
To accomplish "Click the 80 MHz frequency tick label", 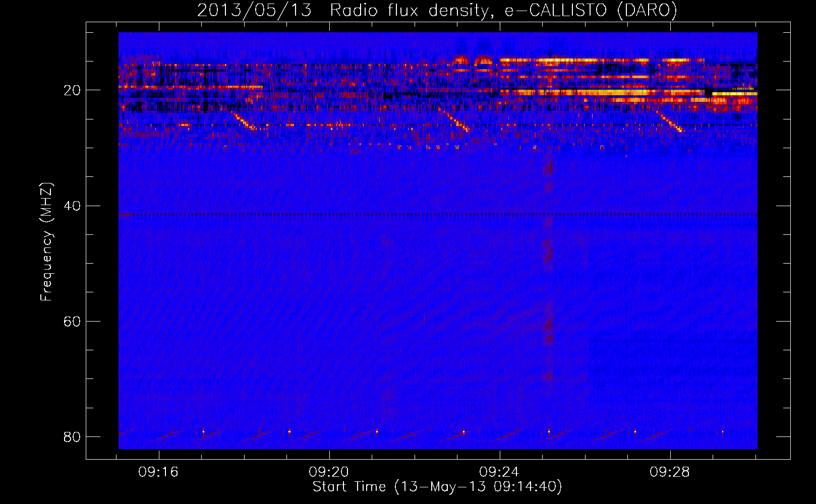I will pos(73,436).
